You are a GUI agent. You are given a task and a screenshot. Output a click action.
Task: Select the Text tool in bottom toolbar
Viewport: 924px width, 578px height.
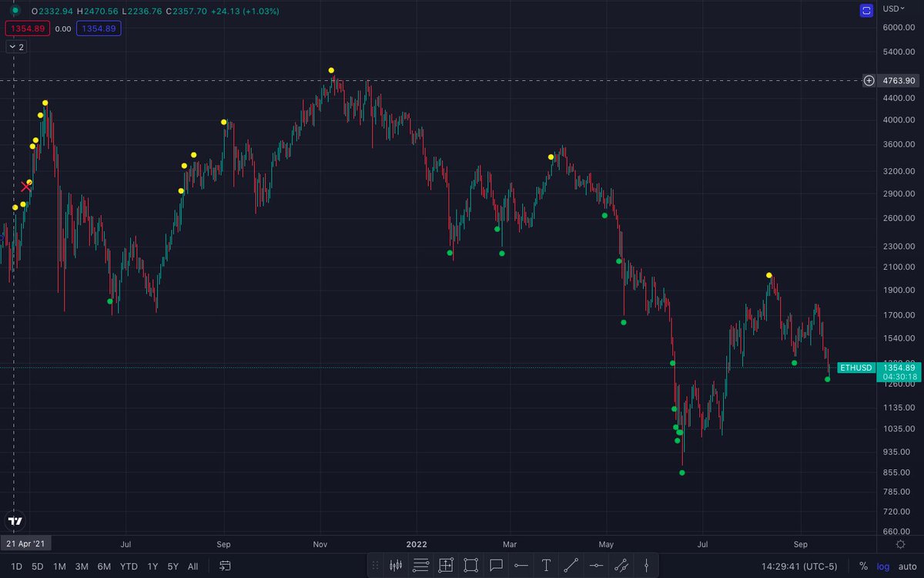tap(546, 565)
